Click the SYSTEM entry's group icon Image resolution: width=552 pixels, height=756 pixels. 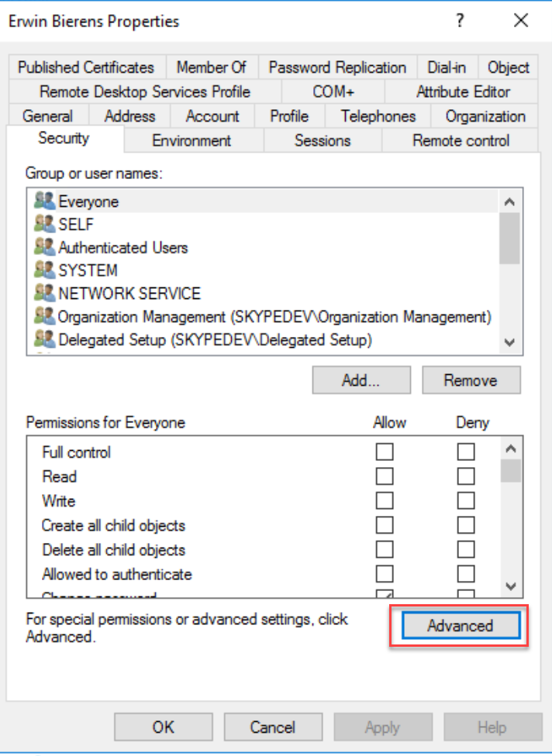pos(45,270)
